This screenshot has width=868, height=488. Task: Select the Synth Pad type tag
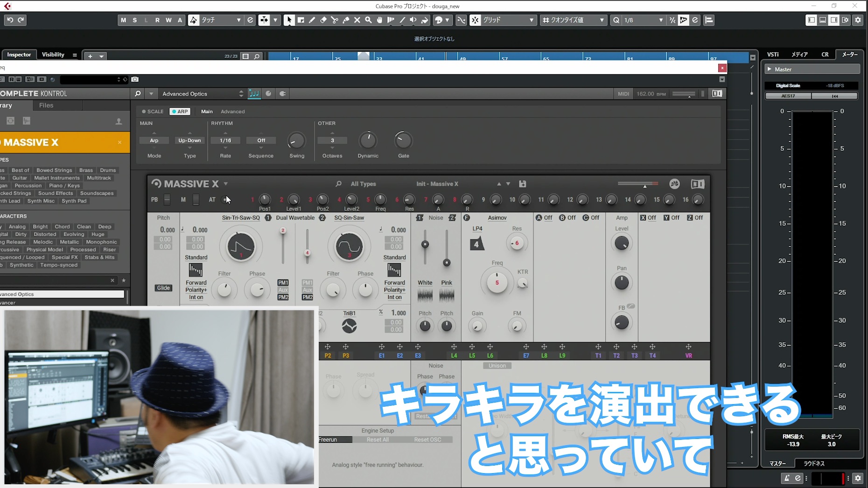pyautogui.click(x=74, y=201)
